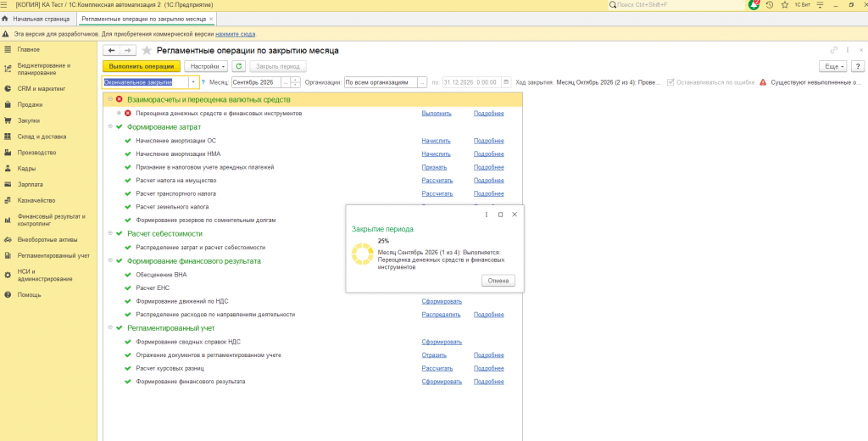The width and height of the screenshot is (868, 441).
Task: Collapse the Регламентированный учет group
Action: pos(110,328)
